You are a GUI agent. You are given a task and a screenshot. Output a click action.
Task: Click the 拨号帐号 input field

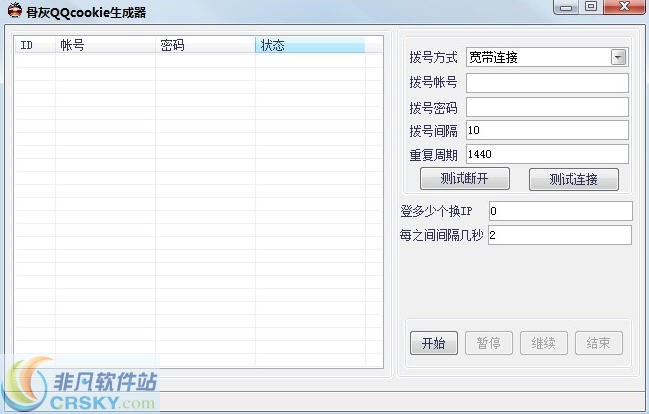547,83
